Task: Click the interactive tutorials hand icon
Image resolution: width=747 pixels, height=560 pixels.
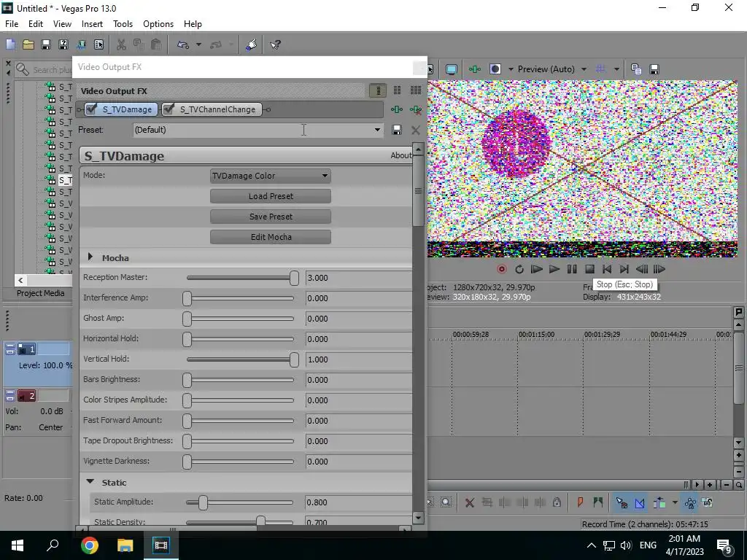Action: point(251,44)
